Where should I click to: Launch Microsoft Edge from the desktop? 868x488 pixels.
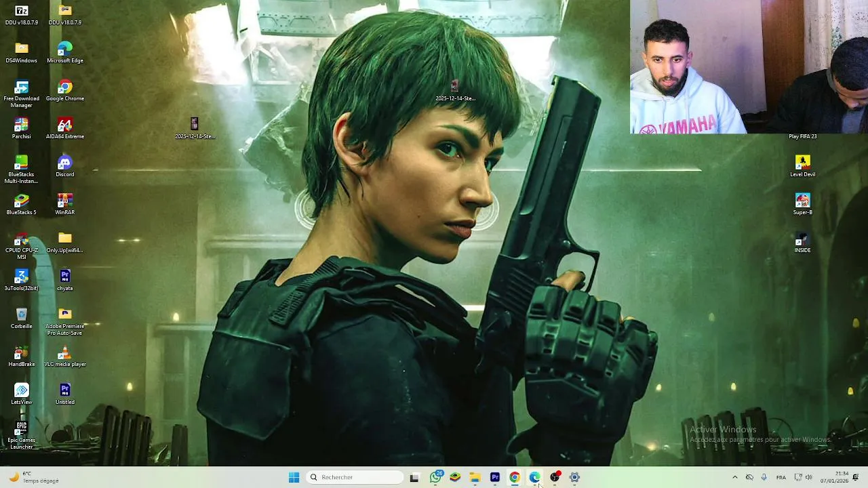pyautogui.click(x=65, y=53)
